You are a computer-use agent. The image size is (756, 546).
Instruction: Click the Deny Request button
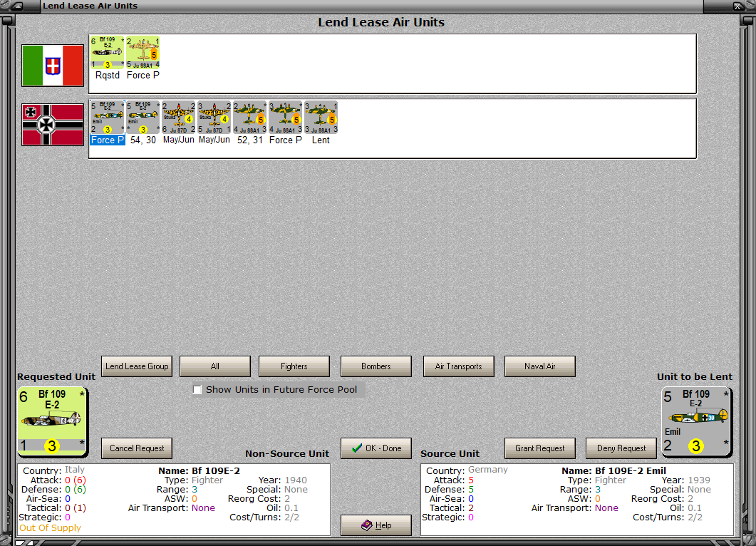tap(621, 448)
